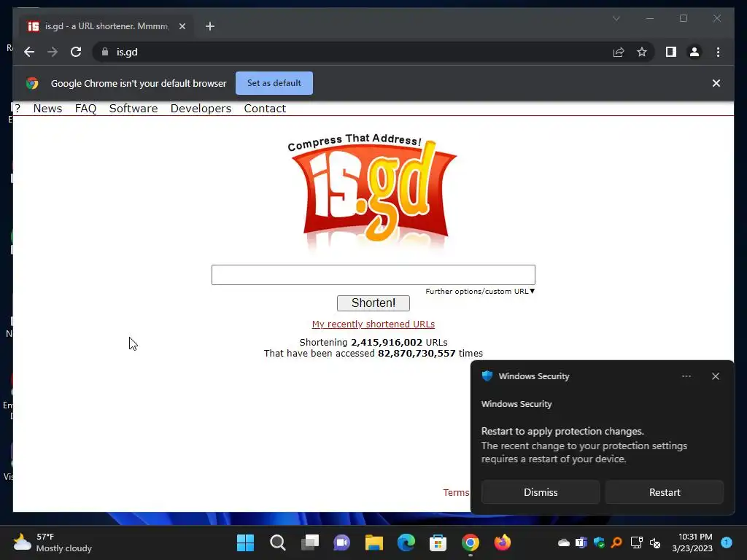Dismiss the Windows Security notification
The width and height of the screenshot is (747, 560).
point(541,492)
